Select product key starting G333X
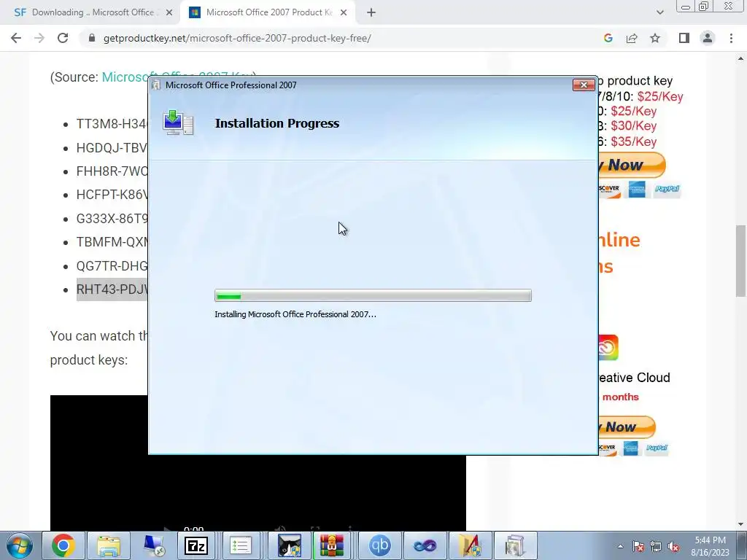This screenshot has height=560, width=747. click(112, 219)
